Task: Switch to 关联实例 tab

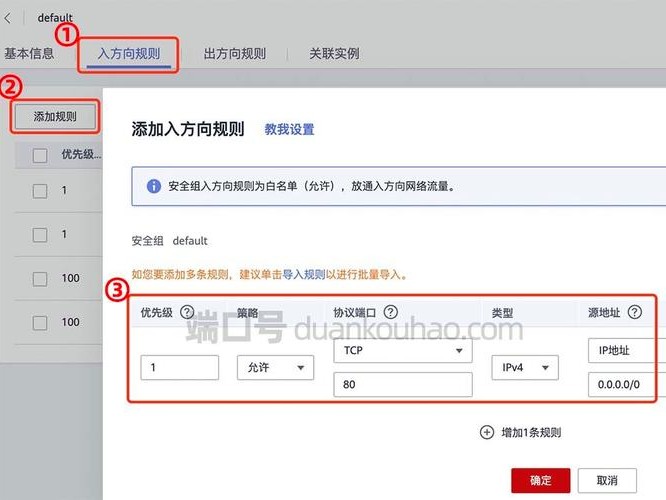Action: (334, 54)
